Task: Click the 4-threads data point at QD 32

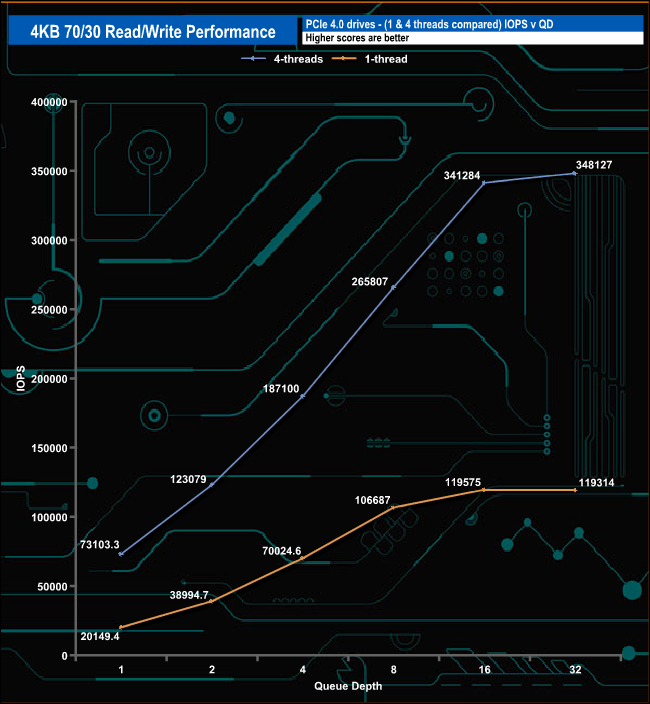Action: click(x=575, y=173)
